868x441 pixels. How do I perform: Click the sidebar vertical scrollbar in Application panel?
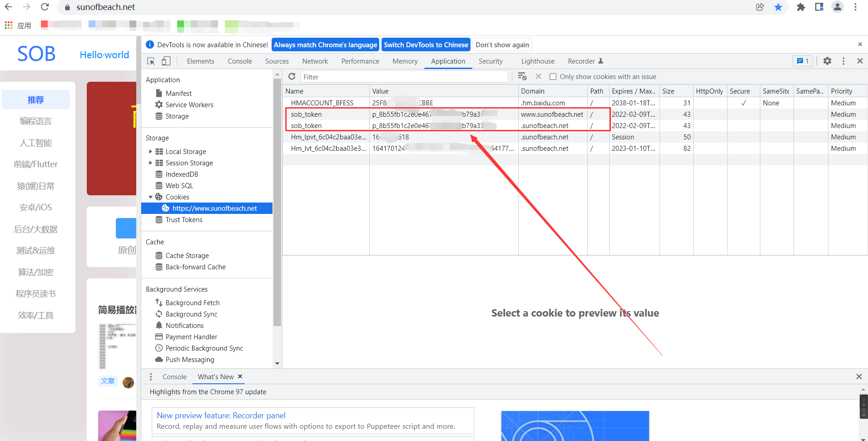click(277, 202)
